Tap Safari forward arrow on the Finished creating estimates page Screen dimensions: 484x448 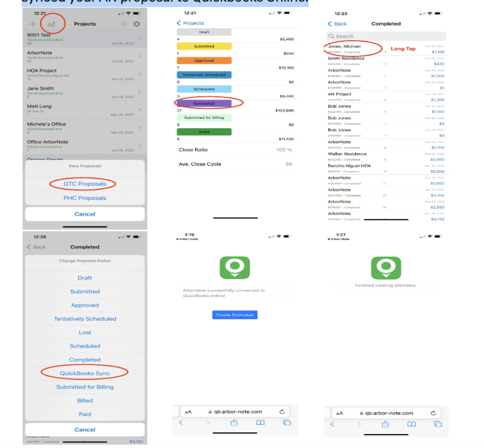[359, 424]
